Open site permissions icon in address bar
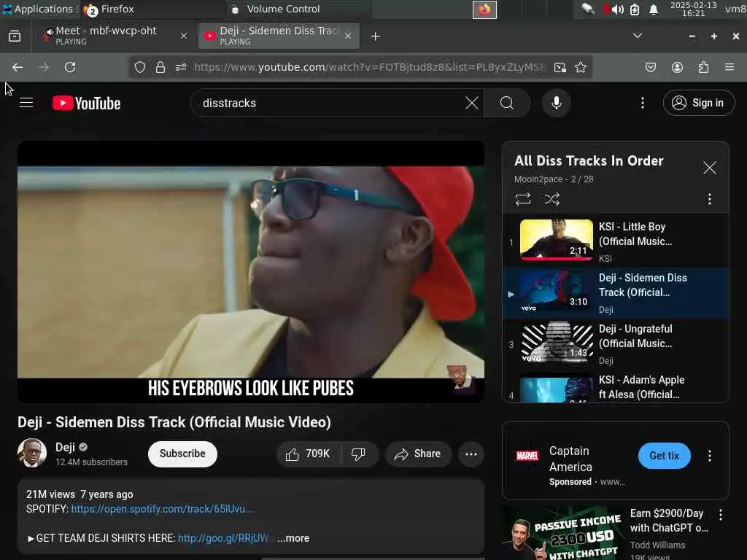This screenshot has width=747, height=560. pos(181,67)
